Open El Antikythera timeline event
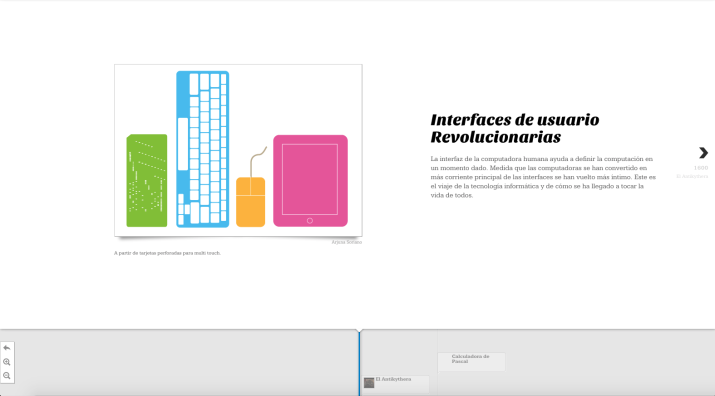The width and height of the screenshot is (715, 396). click(396, 384)
